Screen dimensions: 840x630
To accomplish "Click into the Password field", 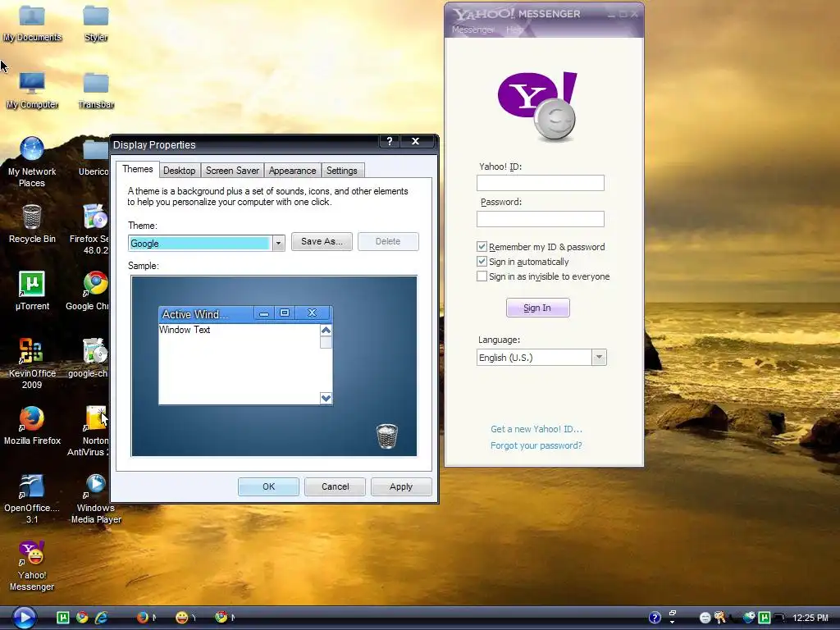I will click(541, 218).
